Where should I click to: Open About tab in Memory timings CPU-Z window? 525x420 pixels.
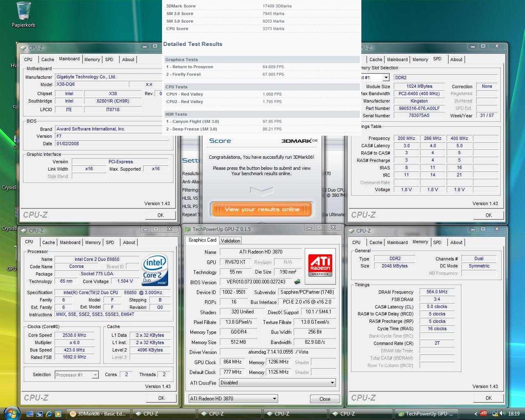(456, 242)
